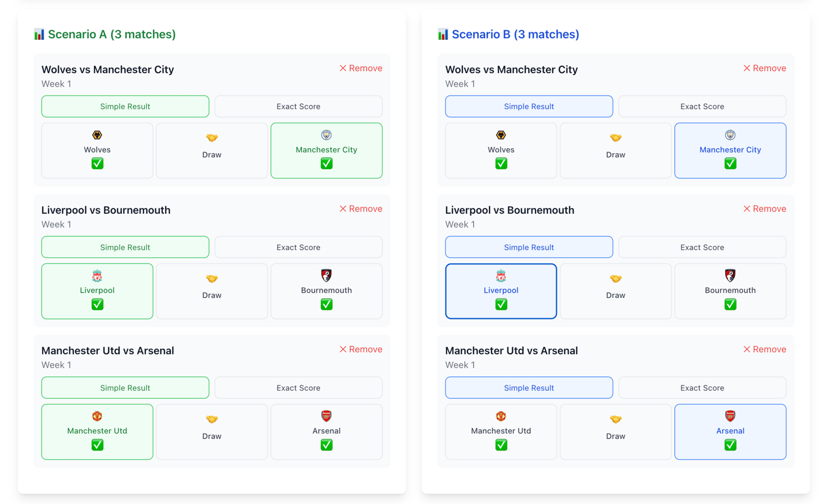Pick Draw for Manchester Utd vs Arsenal, Scenario B
Screen dimensions: 820x504
615,431
